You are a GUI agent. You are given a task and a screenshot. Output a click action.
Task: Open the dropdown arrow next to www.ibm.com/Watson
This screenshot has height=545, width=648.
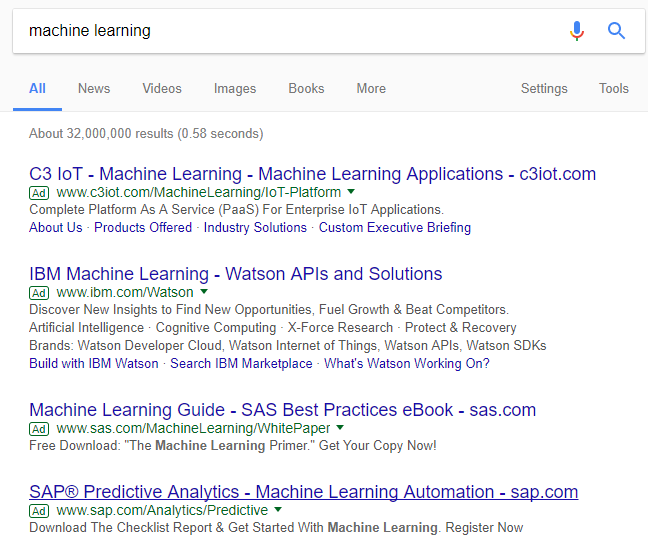(204, 291)
